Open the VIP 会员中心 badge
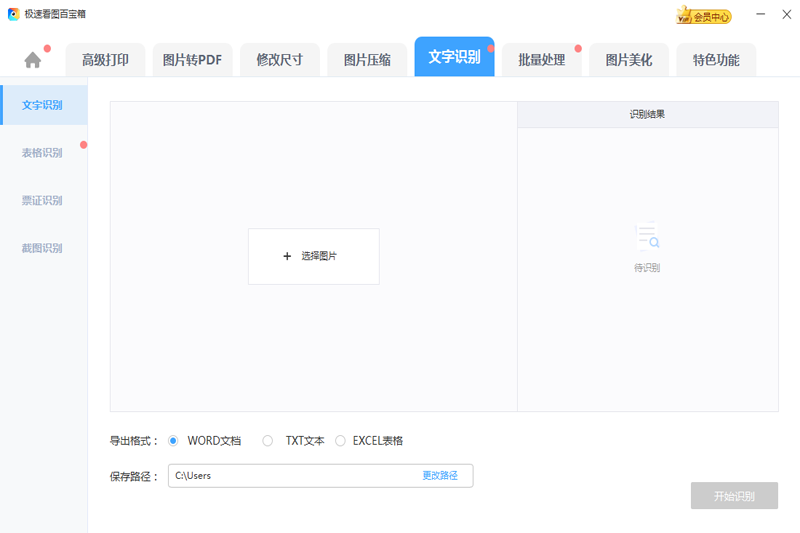Image resolution: width=800 pixels, height=533 pixels. tap(704, 15)
